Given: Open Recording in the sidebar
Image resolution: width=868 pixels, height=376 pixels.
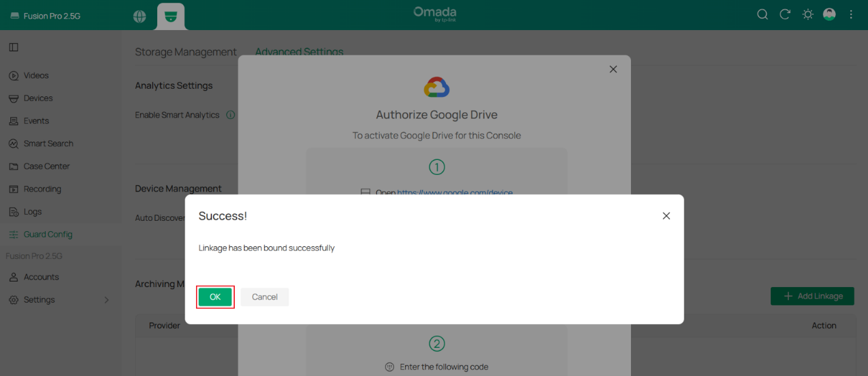Looking at the screenshot, I should click(x=61, y=189).
